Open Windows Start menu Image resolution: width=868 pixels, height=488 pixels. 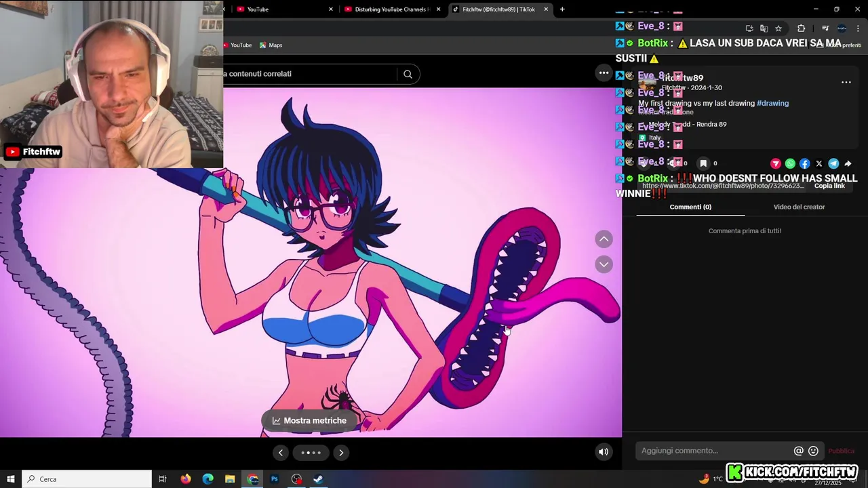pos(11,479)
